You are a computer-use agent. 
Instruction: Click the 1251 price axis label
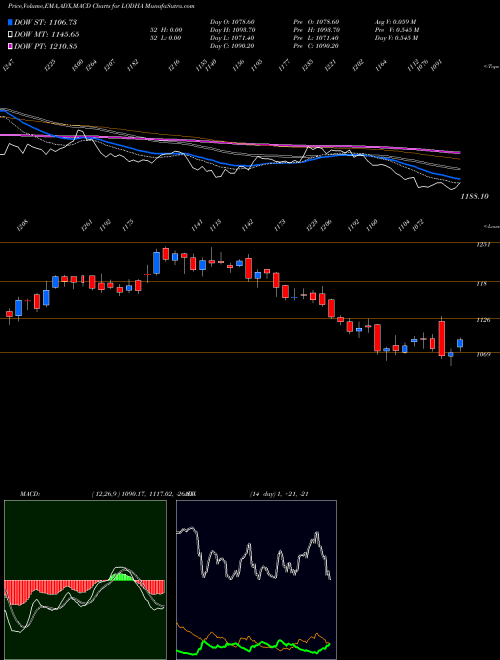[483, 245]
